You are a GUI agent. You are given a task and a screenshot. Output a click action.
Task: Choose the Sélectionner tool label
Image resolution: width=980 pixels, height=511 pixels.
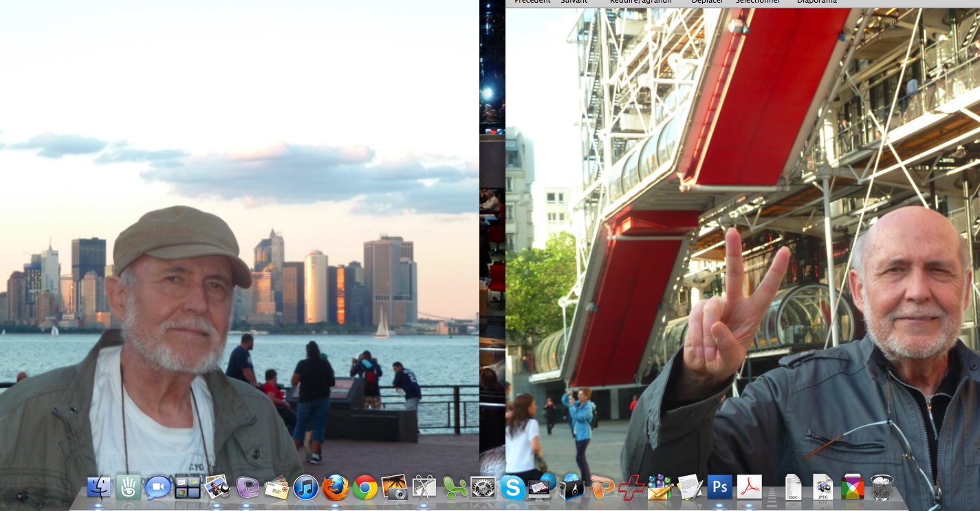pyautogui.click(x=758, y=2)
